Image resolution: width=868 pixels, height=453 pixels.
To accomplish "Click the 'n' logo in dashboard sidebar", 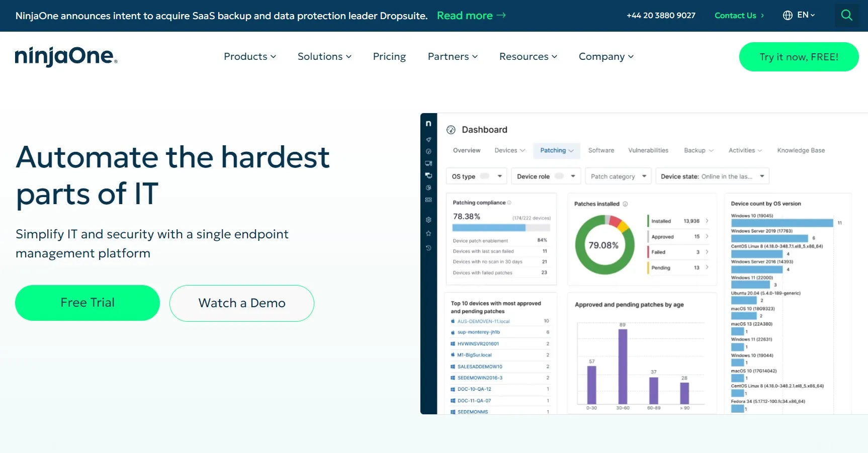I will pos(428,123).
